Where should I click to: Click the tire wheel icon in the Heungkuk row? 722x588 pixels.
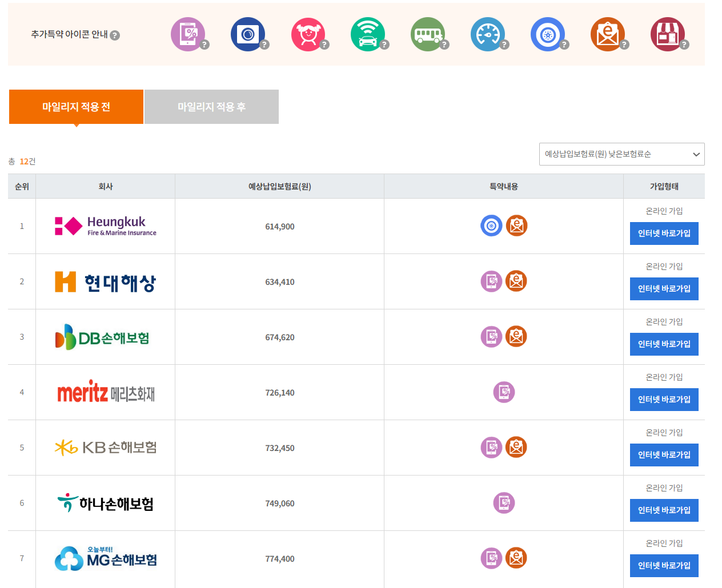click(x=491, y=225)
